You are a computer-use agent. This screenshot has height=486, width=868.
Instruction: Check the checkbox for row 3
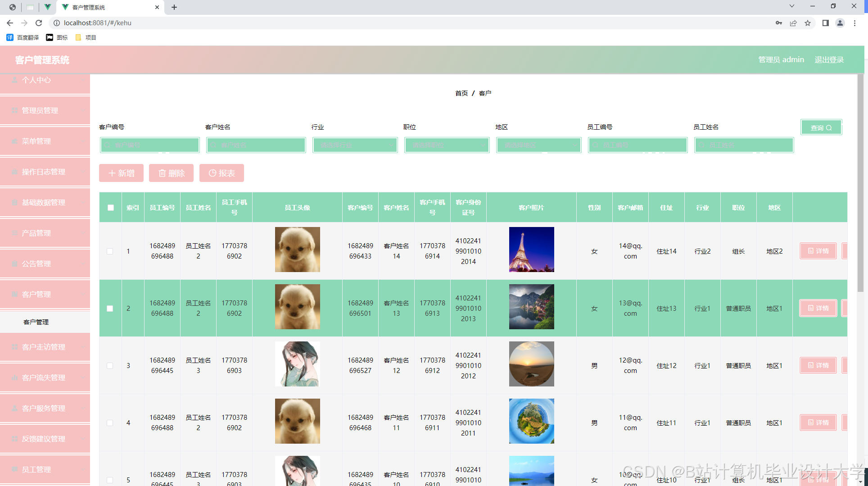(110, 366)
